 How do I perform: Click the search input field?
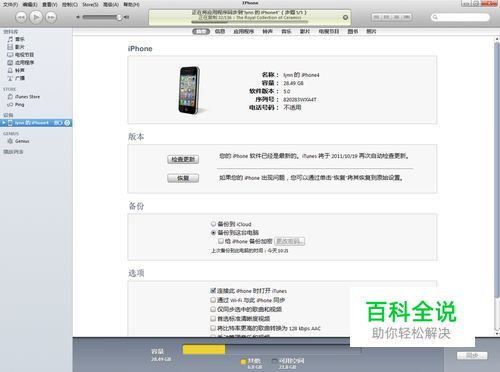click(x=460, y=17)
